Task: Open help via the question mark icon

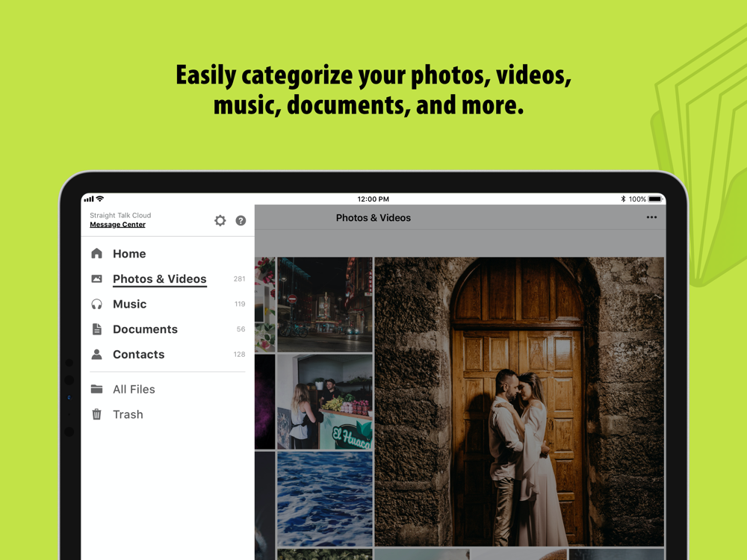Action: pyautogui.click(x=241, y=220)
